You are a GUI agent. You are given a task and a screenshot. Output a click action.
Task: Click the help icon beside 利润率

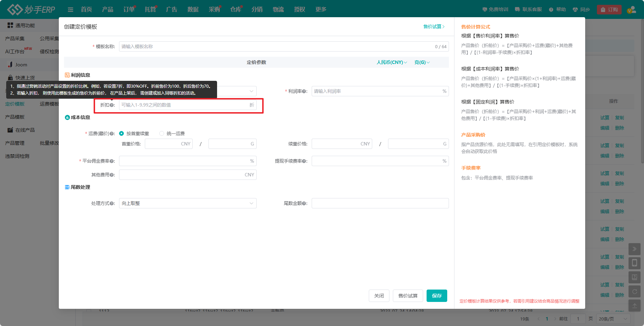[x=304, y=91]
